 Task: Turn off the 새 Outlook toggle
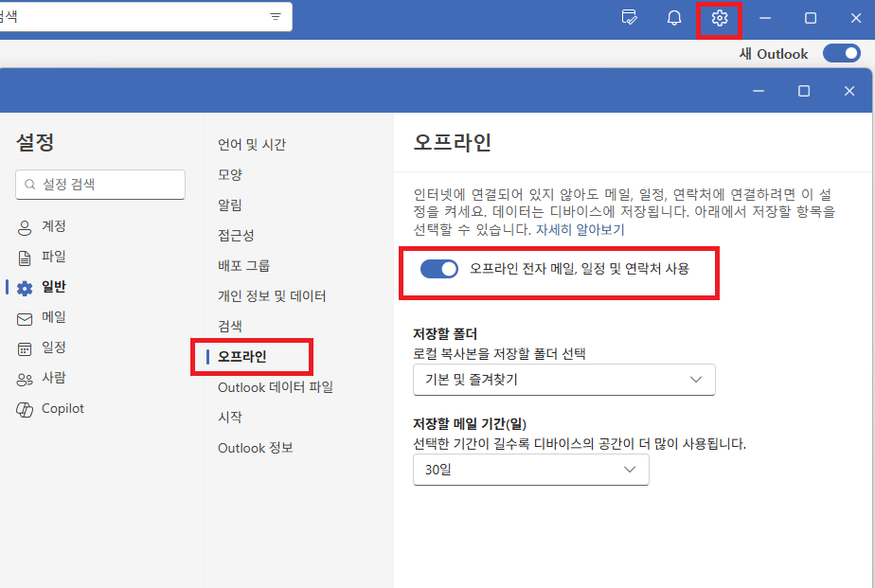pyautogui.click(x=841, y=53)
